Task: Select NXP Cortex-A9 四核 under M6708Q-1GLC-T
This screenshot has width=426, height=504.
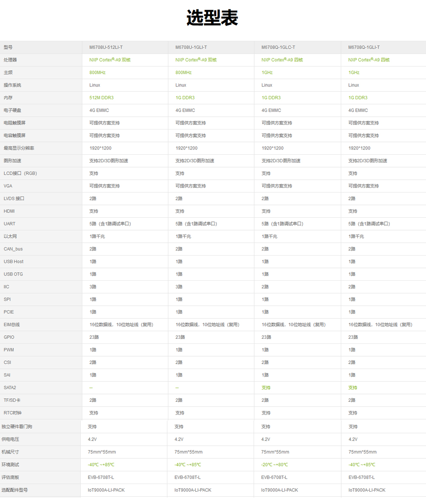Action: 282,60
